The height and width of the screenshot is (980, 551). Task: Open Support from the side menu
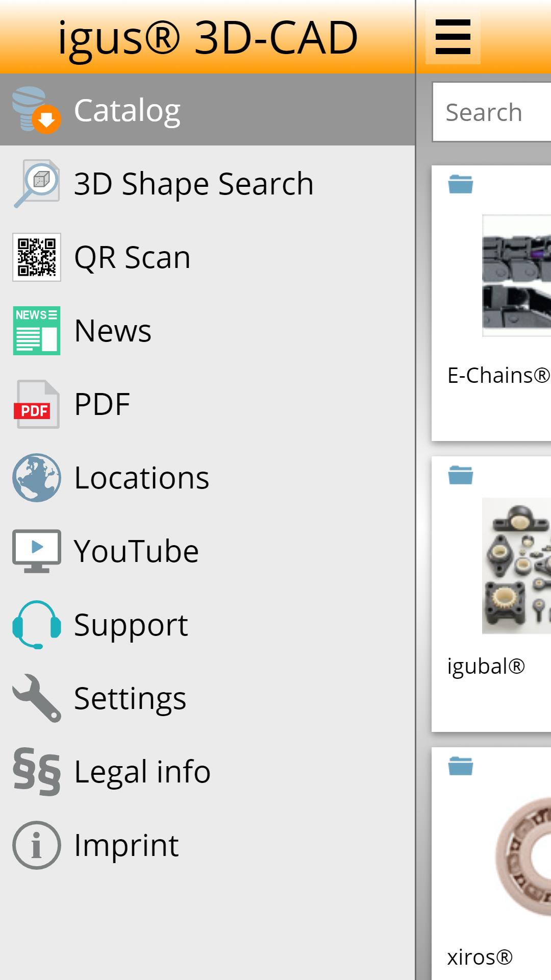207,625
